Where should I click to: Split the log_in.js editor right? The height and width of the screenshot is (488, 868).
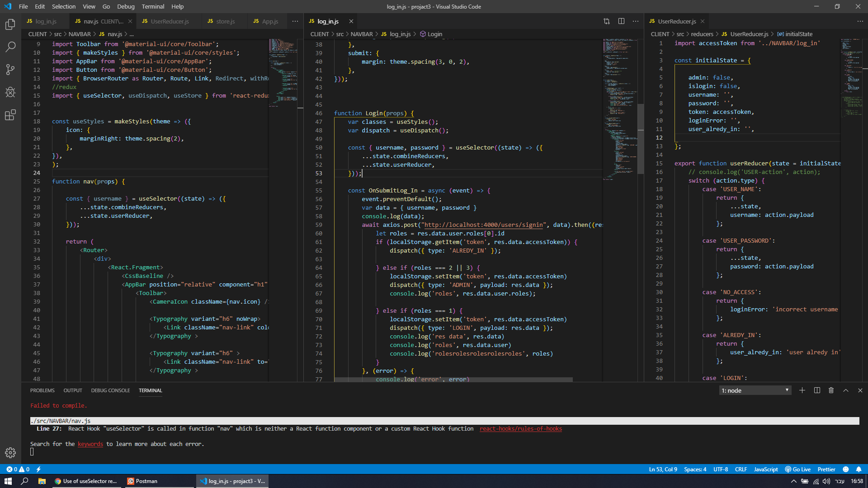[621, 21]
